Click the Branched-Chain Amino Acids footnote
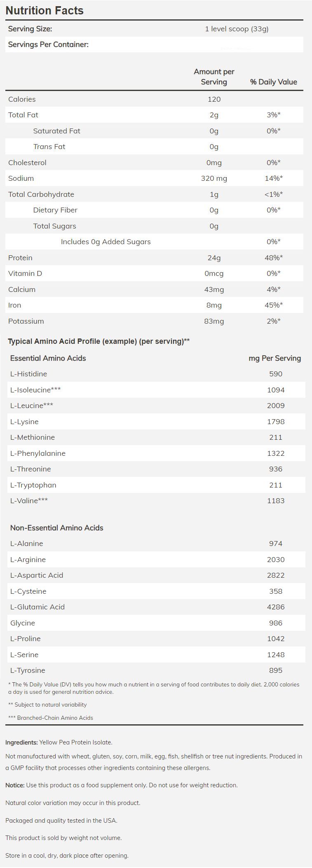The image size is (312, 868). (x=51, y=718)
